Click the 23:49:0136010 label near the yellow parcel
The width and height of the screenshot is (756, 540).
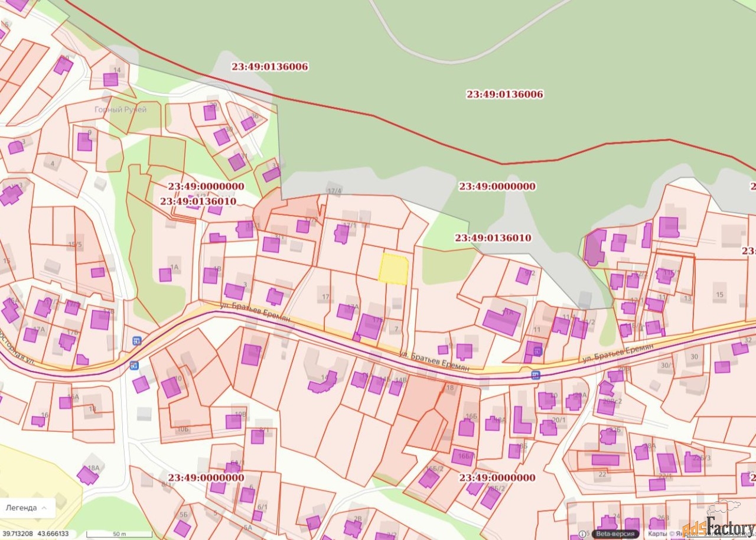tap(493, 238)
